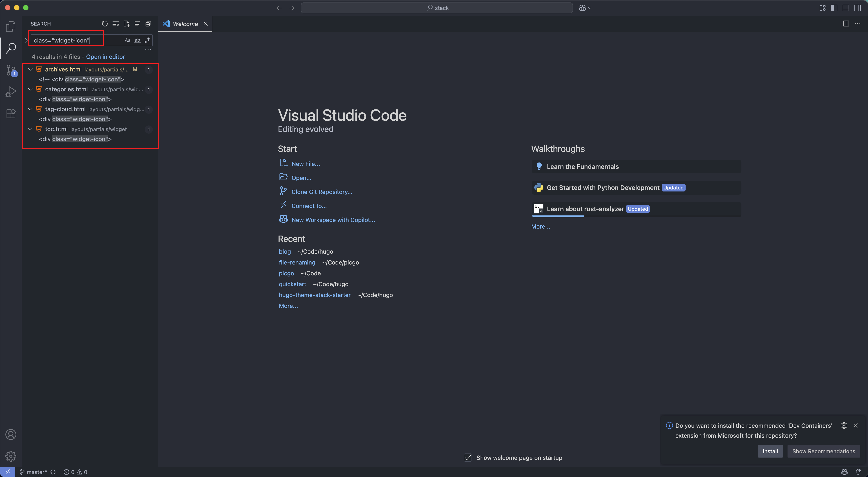Screen dimensions: 868x477
Task: Open Manage gear menu
Action: tap(11, 456)
